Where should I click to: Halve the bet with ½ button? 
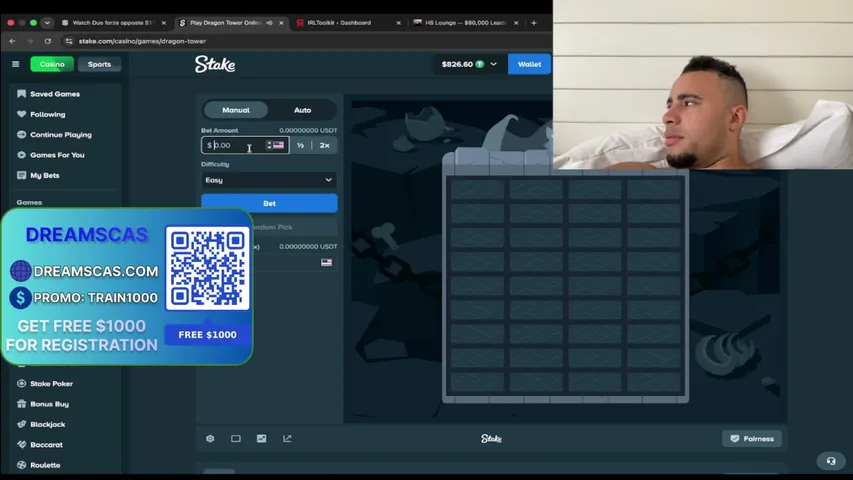click(300, 145)
